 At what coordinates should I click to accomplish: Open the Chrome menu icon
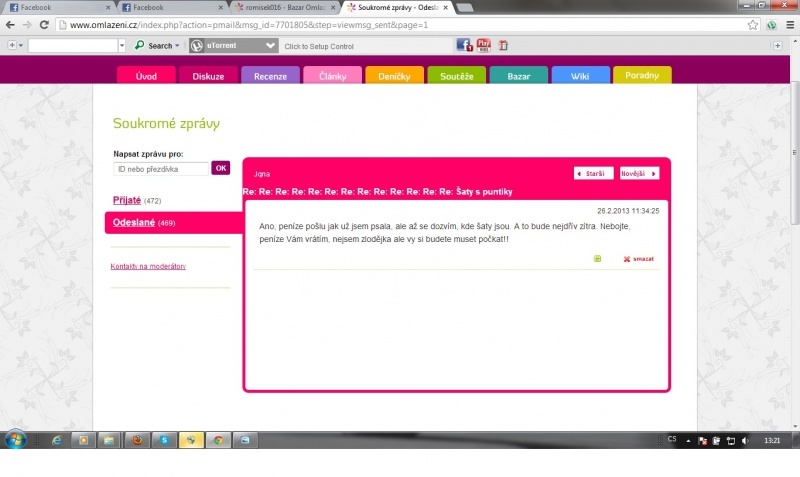click(x=789, y=25)
